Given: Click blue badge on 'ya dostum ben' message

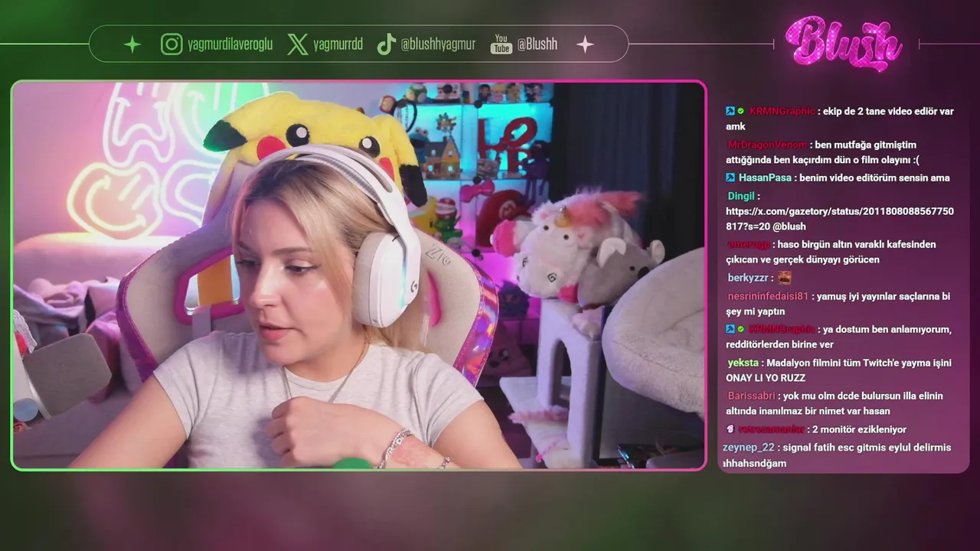Looking at the screenshot, I should tap(730, 329).
